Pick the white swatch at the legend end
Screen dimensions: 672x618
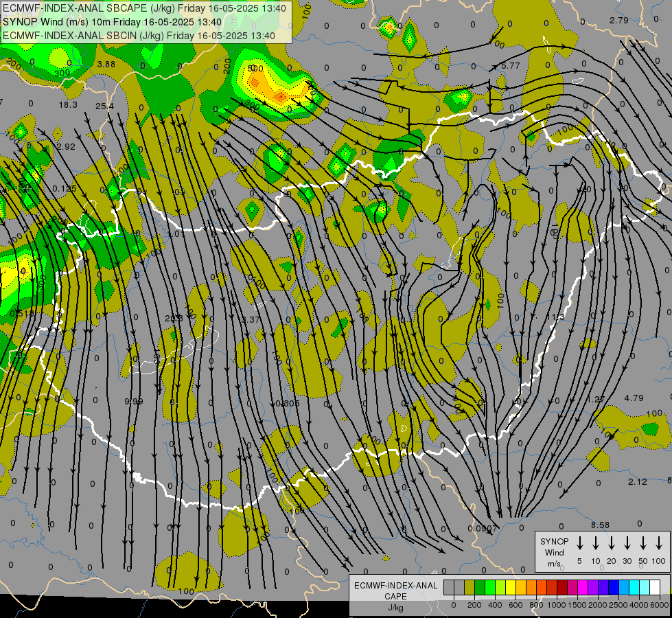(655, 588)
